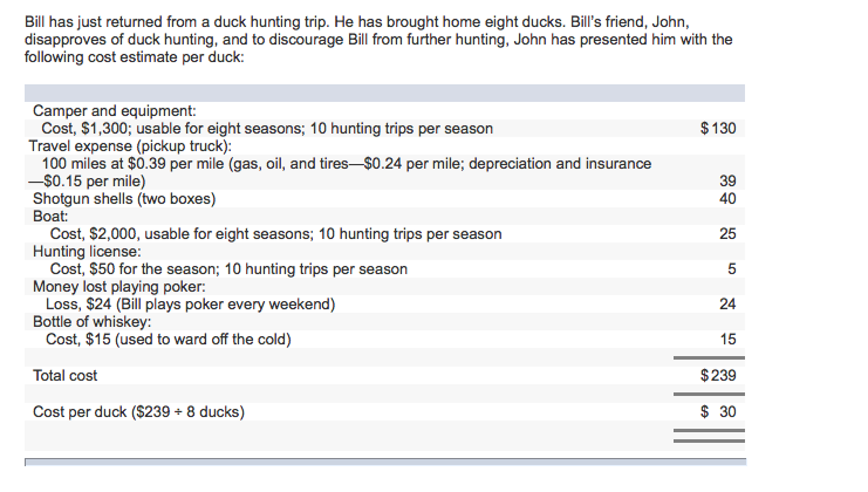Viewport: 868px width, 492px height.
Task: Select the 5 hunting license amount
Action: (x=732, y=269)
